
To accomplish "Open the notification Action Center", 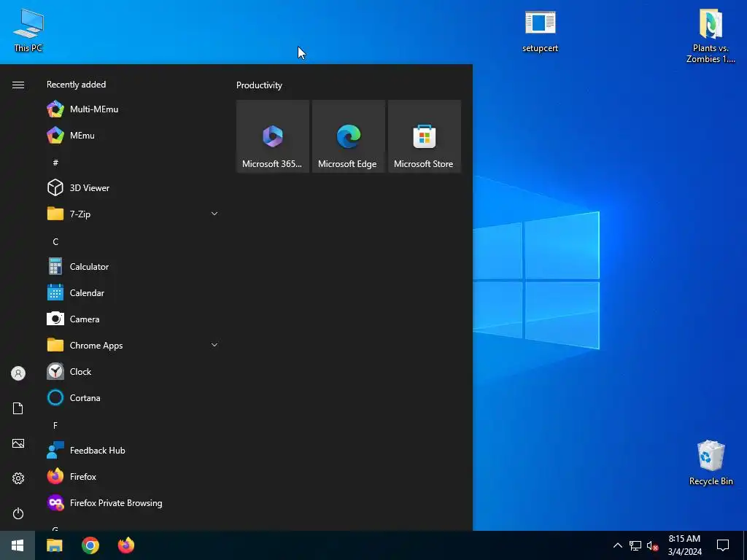I will [723, 545].
